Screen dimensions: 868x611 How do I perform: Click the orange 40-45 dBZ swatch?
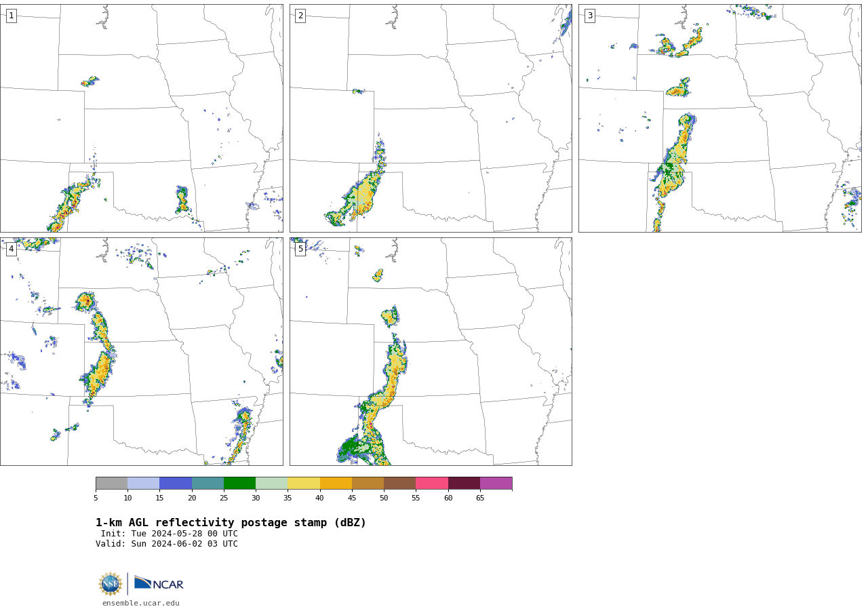point(336,484)
